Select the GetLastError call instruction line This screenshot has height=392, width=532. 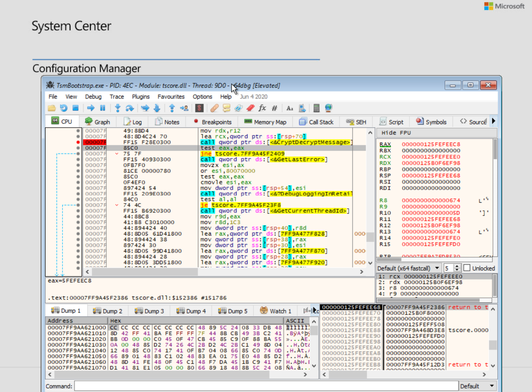[x=225, y=159]
